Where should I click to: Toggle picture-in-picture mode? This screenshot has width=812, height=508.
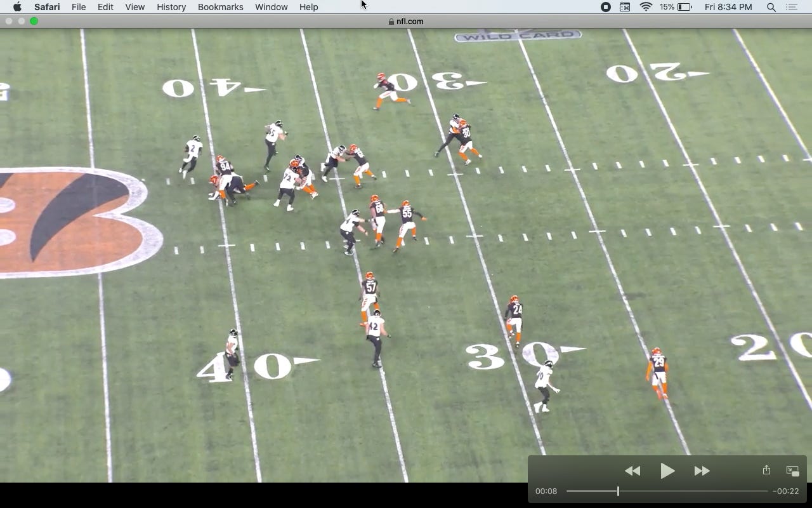792,471
